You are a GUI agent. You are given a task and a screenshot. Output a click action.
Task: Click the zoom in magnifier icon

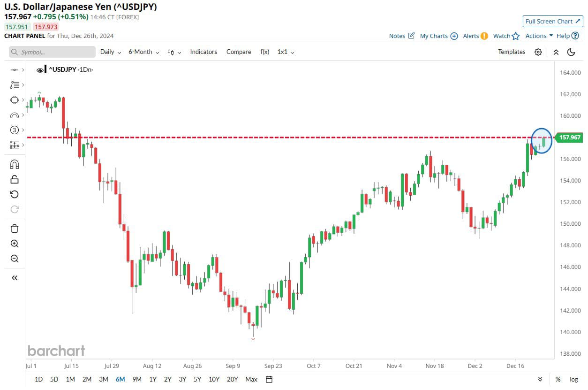[15, 244]
